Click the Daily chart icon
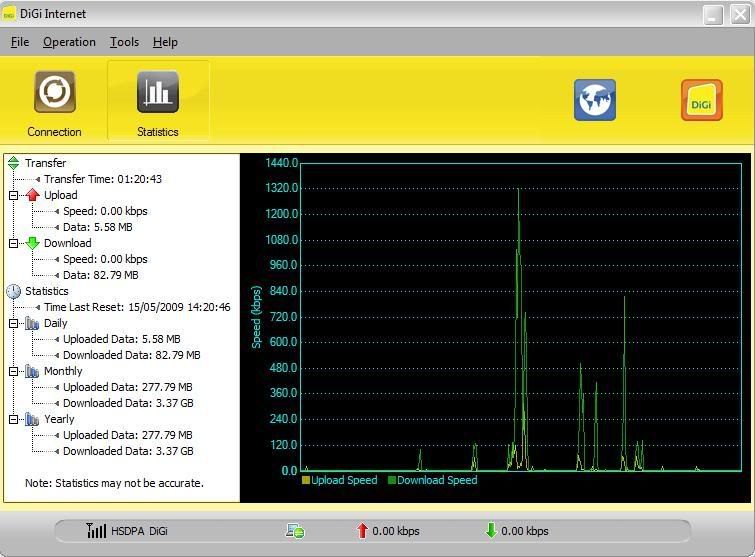Viewport: 755px width, 557px height. pyautogui.click(x=32, y=323)
